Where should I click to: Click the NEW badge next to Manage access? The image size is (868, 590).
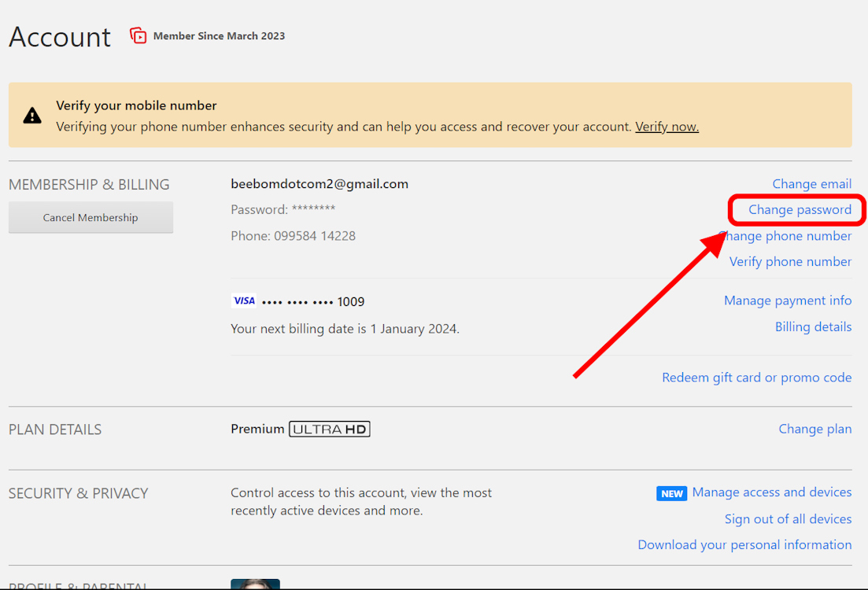pos(671,493)
